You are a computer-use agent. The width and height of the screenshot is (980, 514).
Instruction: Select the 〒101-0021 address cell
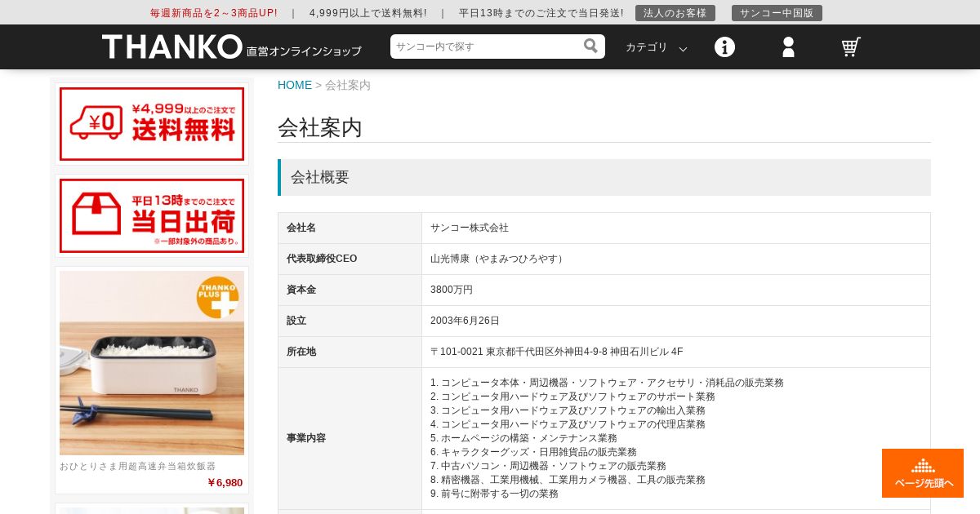[676, 352]
